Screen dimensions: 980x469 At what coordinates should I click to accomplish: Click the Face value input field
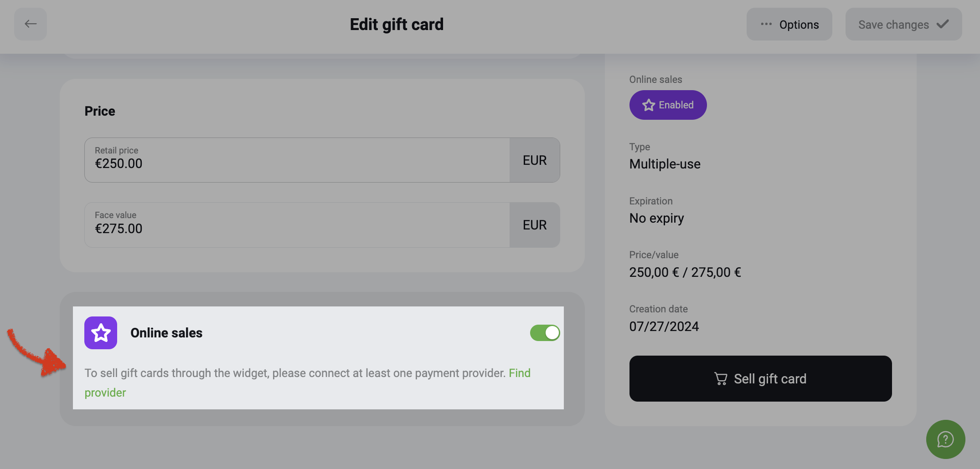(x=297, y=225)
